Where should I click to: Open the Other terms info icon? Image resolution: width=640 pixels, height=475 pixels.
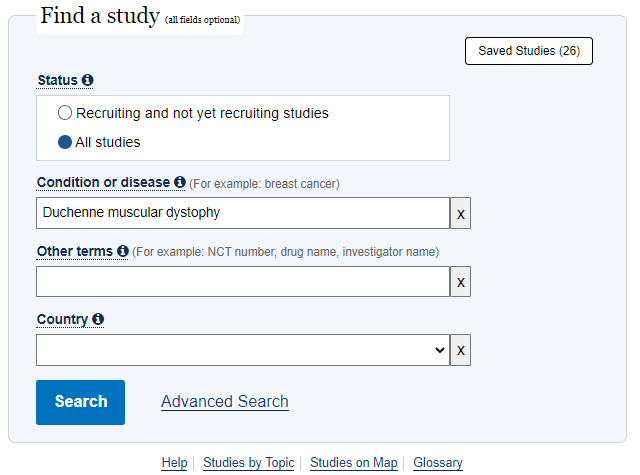pos(123,251)
